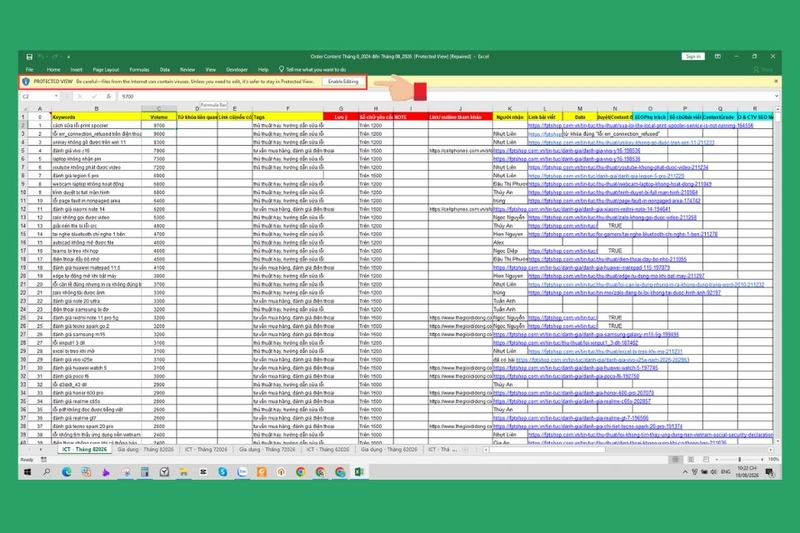Click the formula bar showing 9700
800x533 pixels.
click(x=444, y=96)
